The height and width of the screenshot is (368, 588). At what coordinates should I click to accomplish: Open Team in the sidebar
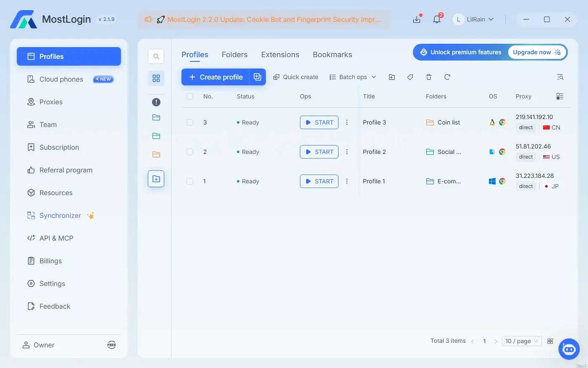pyautogui.click(x=69, y=124)
